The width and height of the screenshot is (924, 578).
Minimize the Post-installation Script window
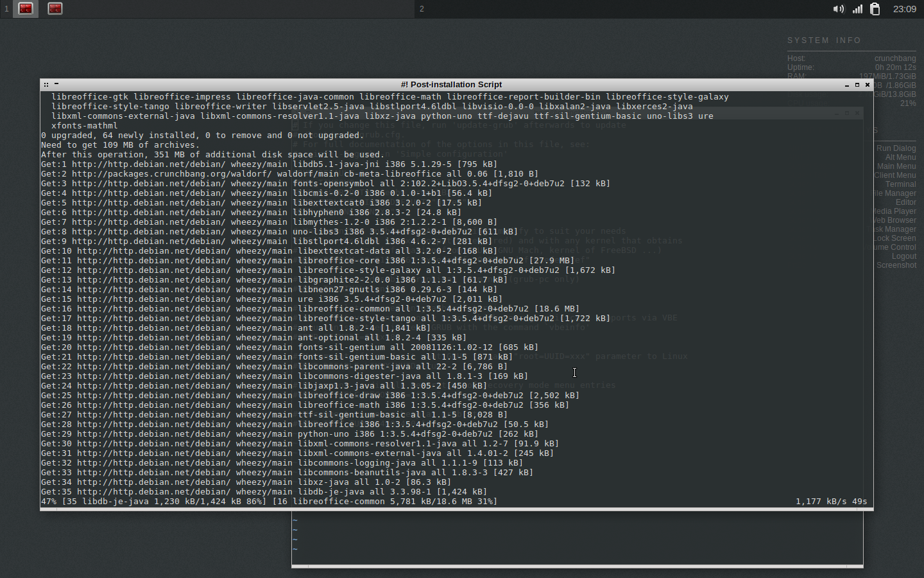pyautogui.click(x=847, y=85)
